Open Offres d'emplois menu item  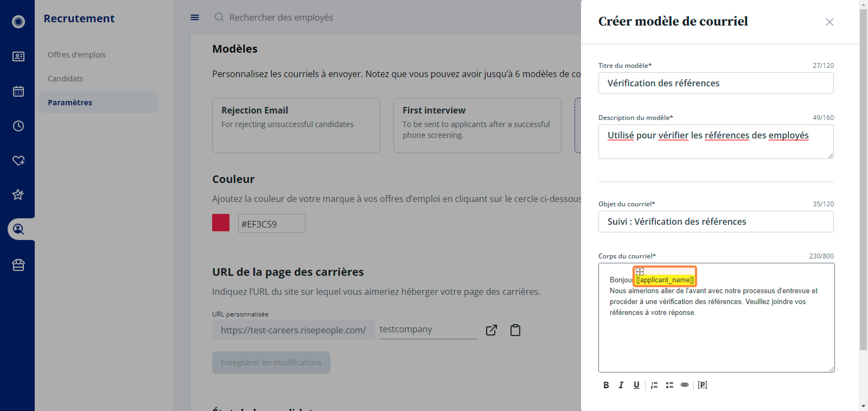pyautogui.click(x=76, y=55)
